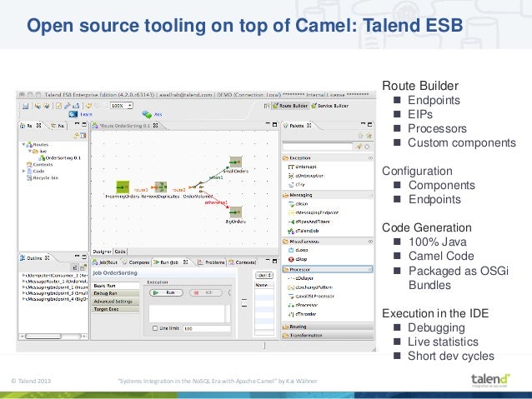Select Basic Run option
This screenshot has width=532, height=399.
[115, 286]
